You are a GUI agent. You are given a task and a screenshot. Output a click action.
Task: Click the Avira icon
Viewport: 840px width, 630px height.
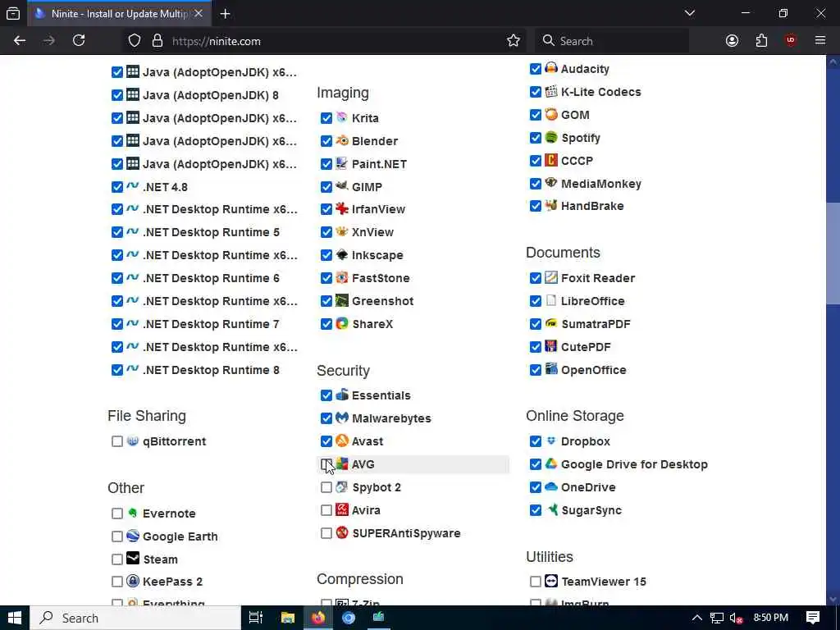click(x=342, y=510)
